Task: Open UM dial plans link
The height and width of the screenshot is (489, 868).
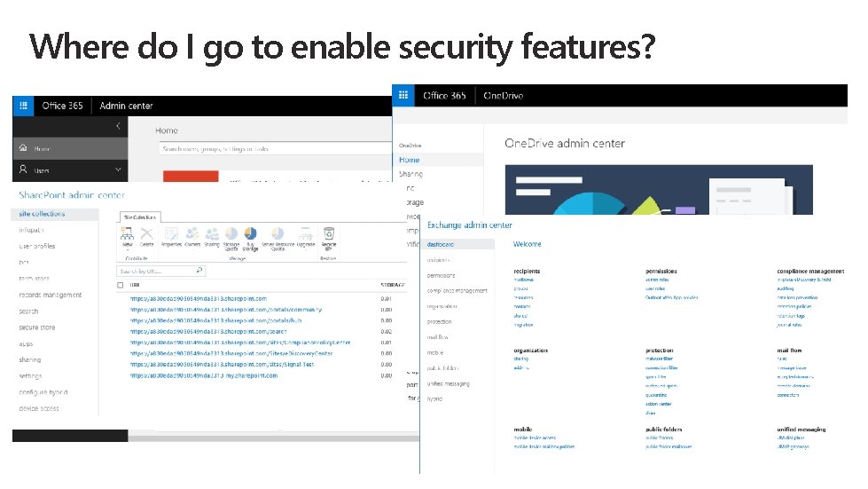Action: (791, 438)
